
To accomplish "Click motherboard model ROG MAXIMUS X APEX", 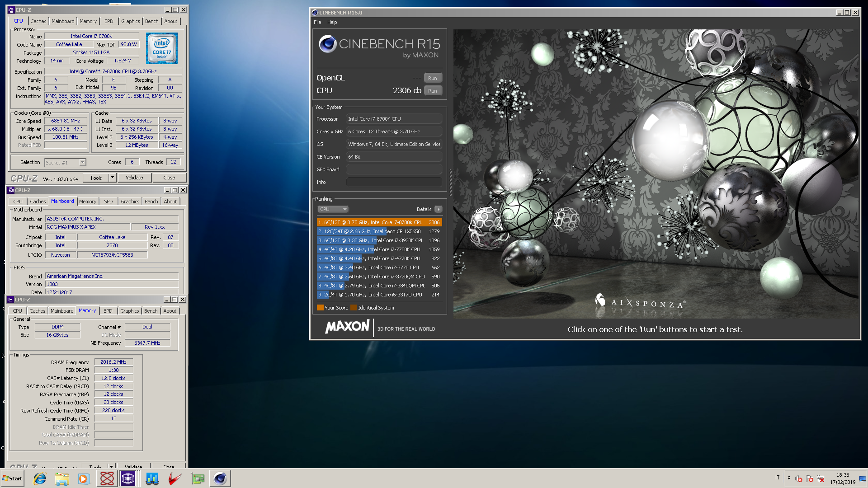I will click(x=88, y=227).
